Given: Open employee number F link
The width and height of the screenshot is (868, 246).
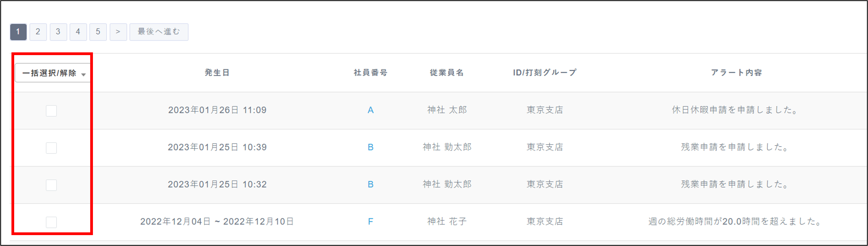Looking at the screenshot, I should click(370, 221).
